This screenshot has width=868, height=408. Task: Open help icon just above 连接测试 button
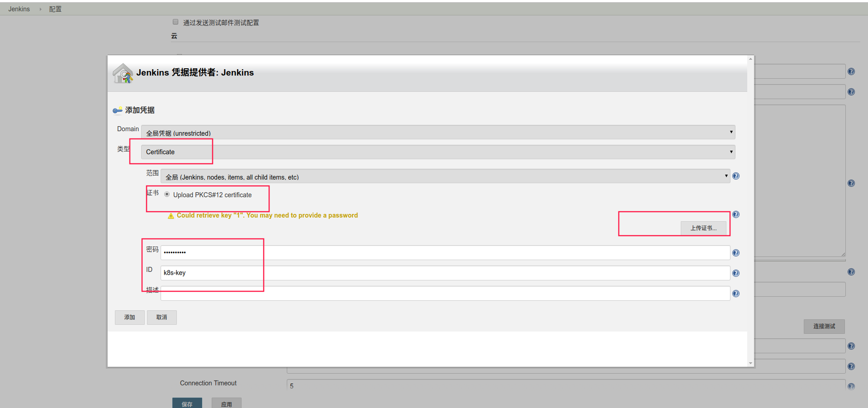[x=851, y=272]
